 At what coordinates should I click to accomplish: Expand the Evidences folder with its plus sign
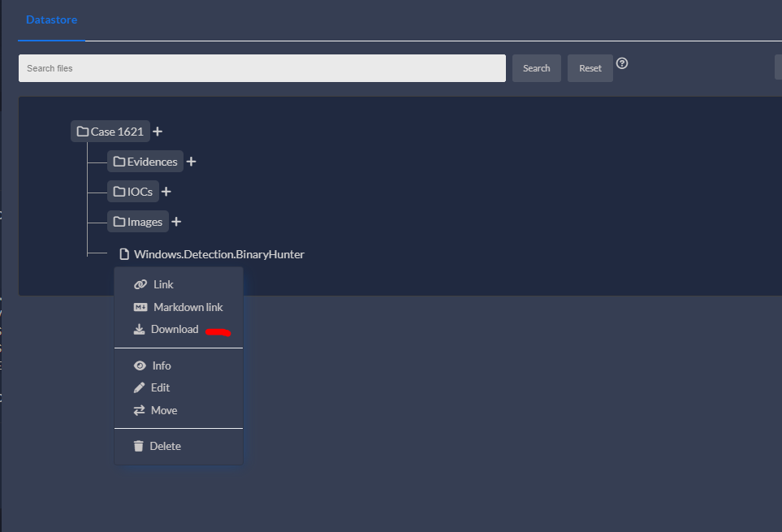pyautogui.click(x=191, y=161)
